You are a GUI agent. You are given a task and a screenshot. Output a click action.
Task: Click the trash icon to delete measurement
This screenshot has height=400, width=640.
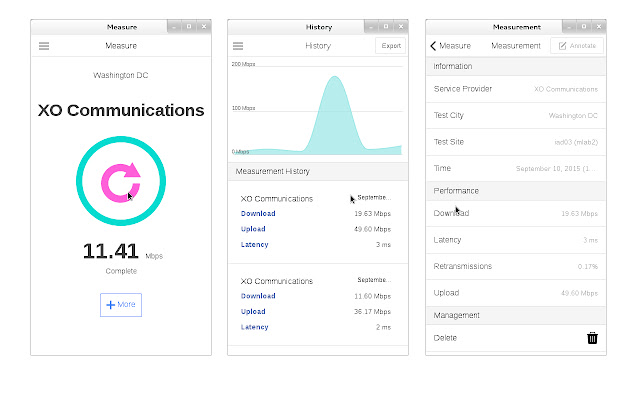592,338
